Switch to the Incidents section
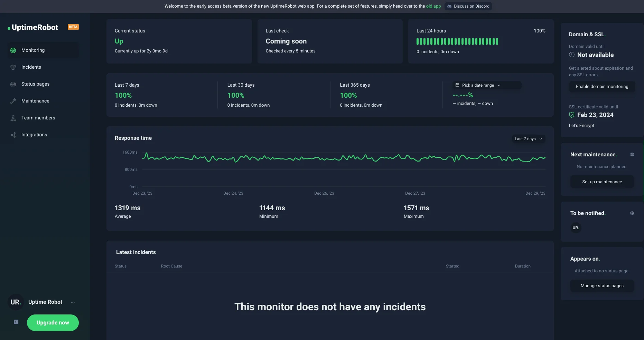Viewport: 644px width, 340px height. coord(31,67)
